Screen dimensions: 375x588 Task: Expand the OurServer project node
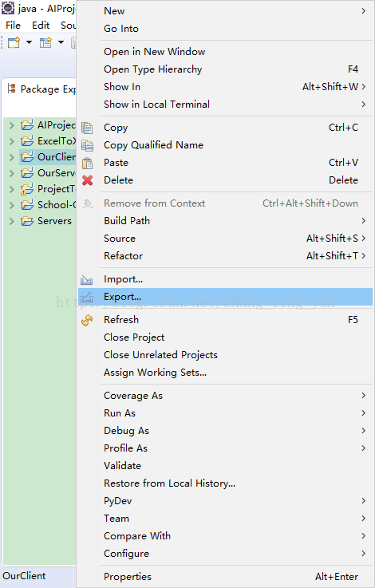tap(12, 173)
